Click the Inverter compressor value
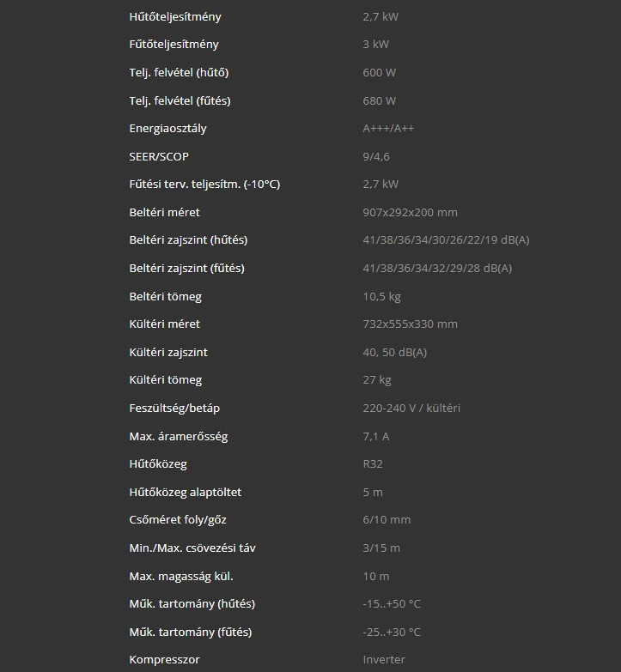This screenshot has width=621, height=672. point(384,660)
